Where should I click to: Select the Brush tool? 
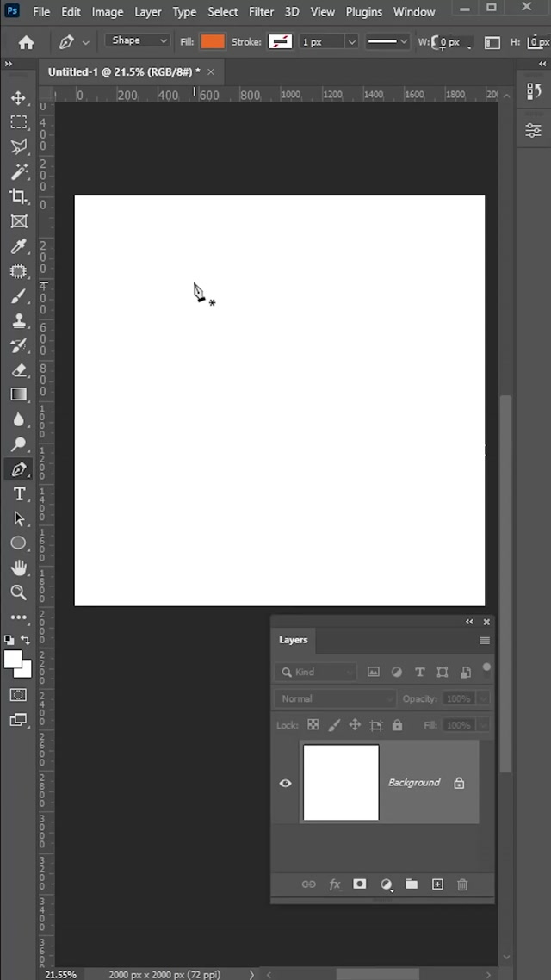19,295
